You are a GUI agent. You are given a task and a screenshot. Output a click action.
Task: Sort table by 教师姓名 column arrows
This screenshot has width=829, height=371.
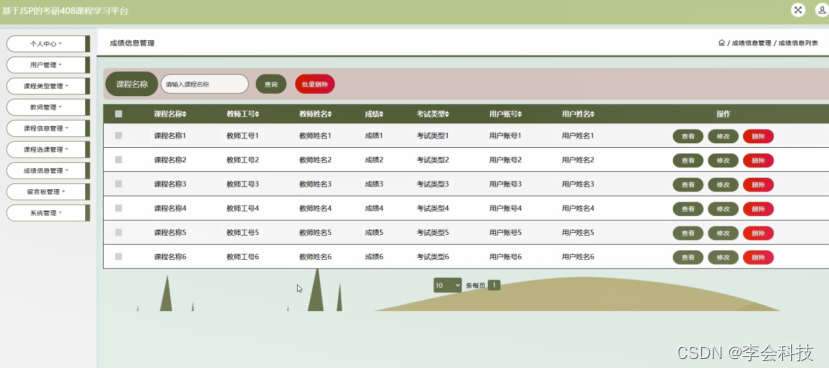[x=330, y=114]
